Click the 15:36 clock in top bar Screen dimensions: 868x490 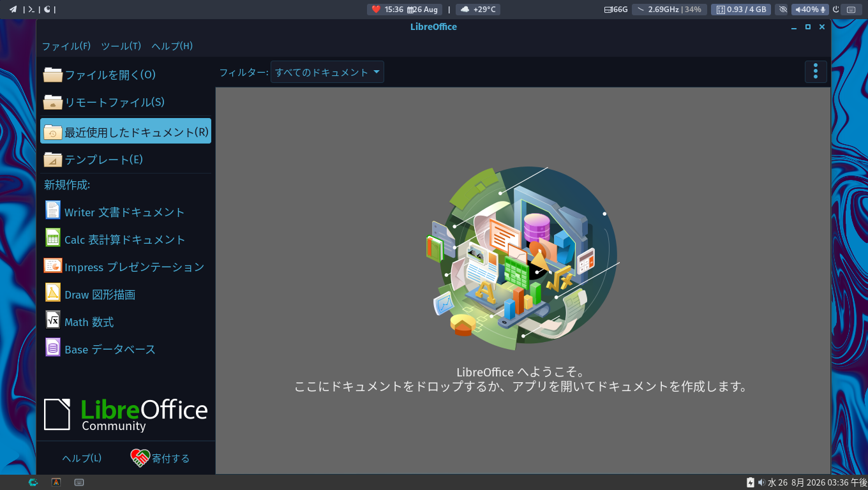pyautogui.click(x=394, y=10)
